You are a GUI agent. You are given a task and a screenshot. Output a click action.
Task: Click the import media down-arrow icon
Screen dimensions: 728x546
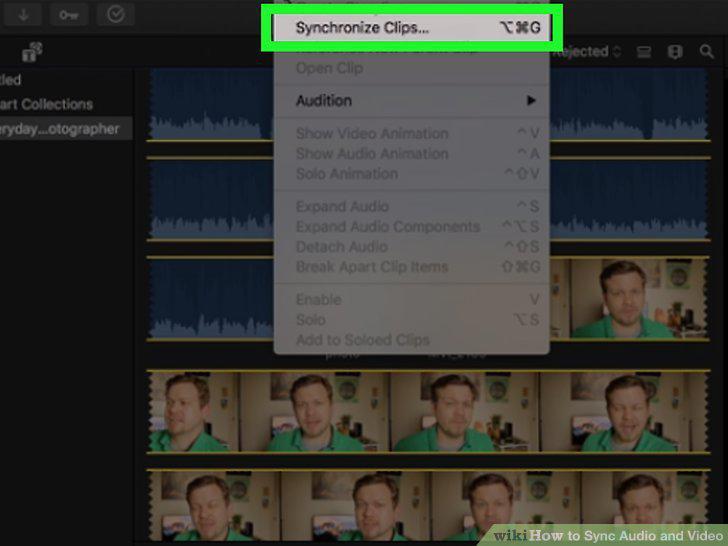click(23, 15)
